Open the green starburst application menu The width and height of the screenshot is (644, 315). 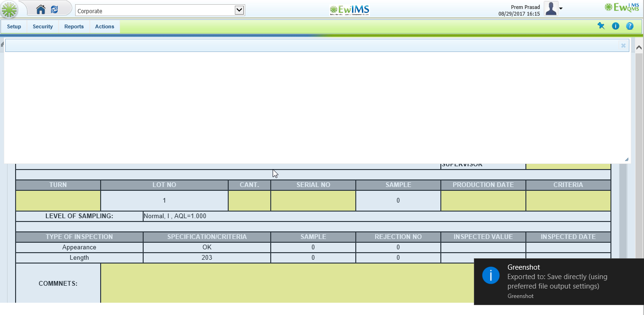click(x=9, y=9)
